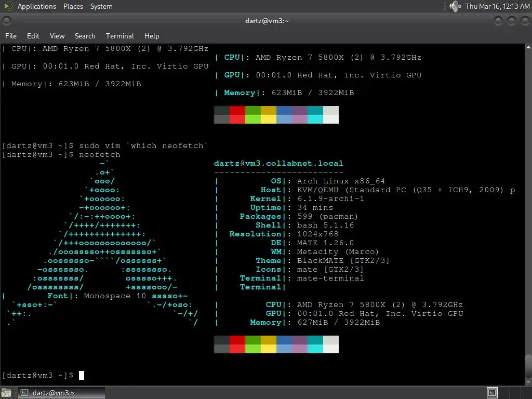Click the bright red swatch in the palette below the 627MiB line
The image size is (532, 399).
coord(237,349)
